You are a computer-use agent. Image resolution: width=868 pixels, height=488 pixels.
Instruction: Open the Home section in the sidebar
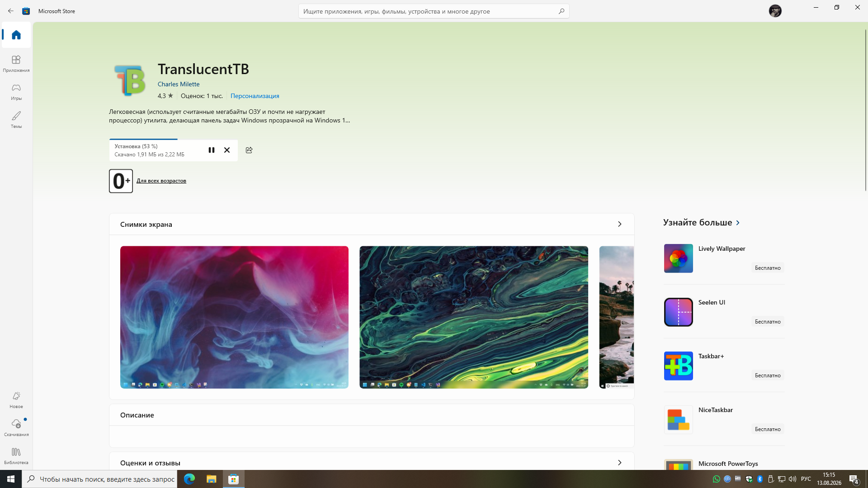pos(16,35)
